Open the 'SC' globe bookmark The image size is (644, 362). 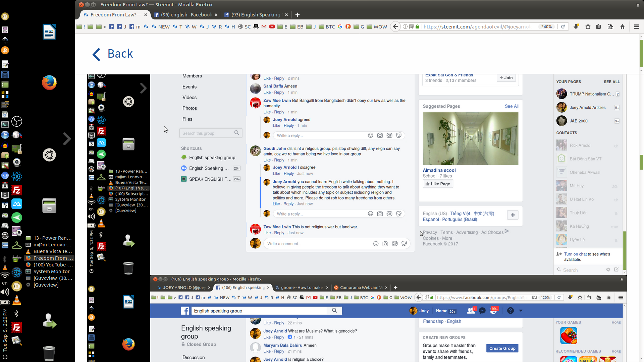coord(245,27)
